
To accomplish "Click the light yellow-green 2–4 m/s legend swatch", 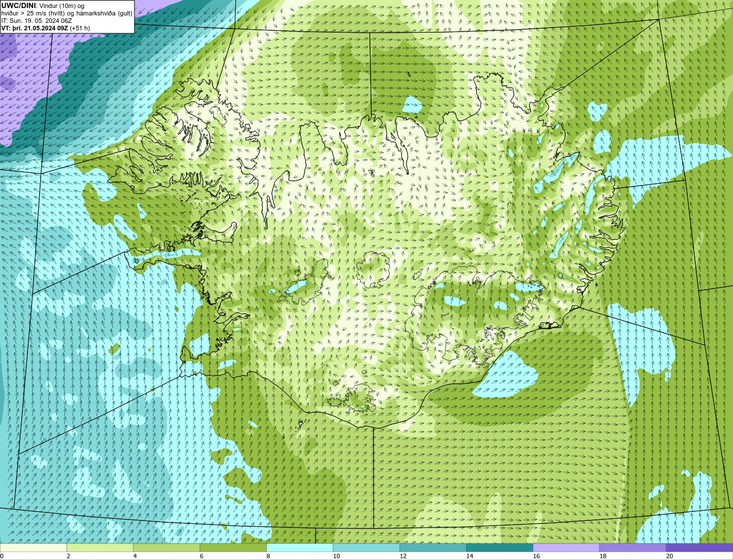I will [x=100, y=547].
